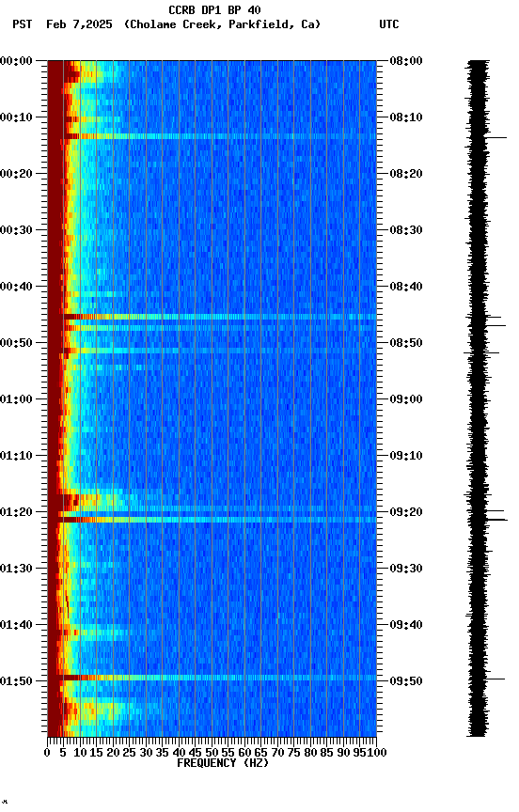Click the seismogram spike near 09:50 UTC

pos(495,679)
